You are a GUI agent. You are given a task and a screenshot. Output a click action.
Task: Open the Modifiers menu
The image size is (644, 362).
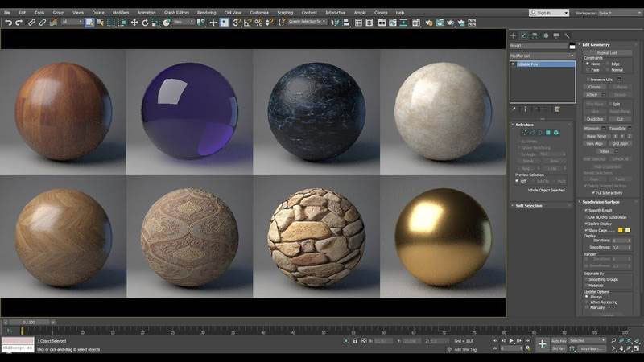(121, 13)
